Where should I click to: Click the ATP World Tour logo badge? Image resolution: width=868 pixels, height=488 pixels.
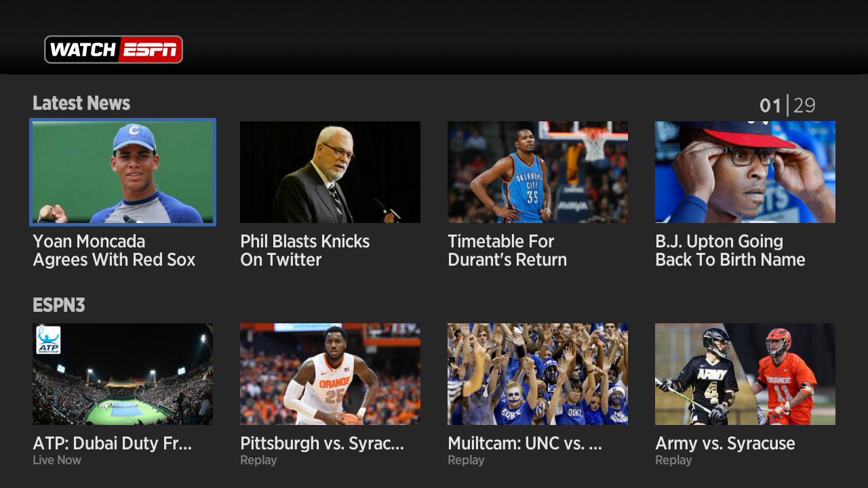point(48,340)
